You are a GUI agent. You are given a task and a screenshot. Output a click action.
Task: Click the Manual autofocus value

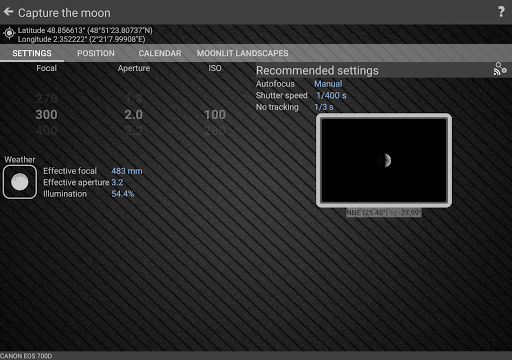click(x=328, y=84)
